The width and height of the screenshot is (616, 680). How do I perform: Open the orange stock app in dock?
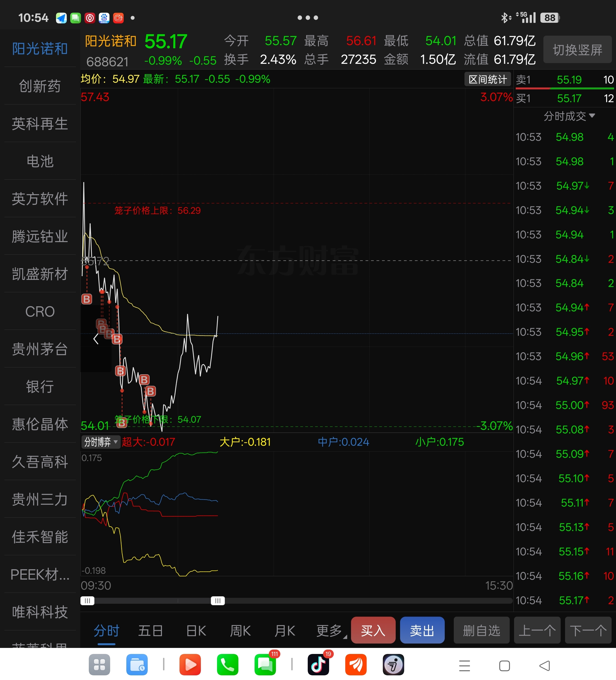356,665
